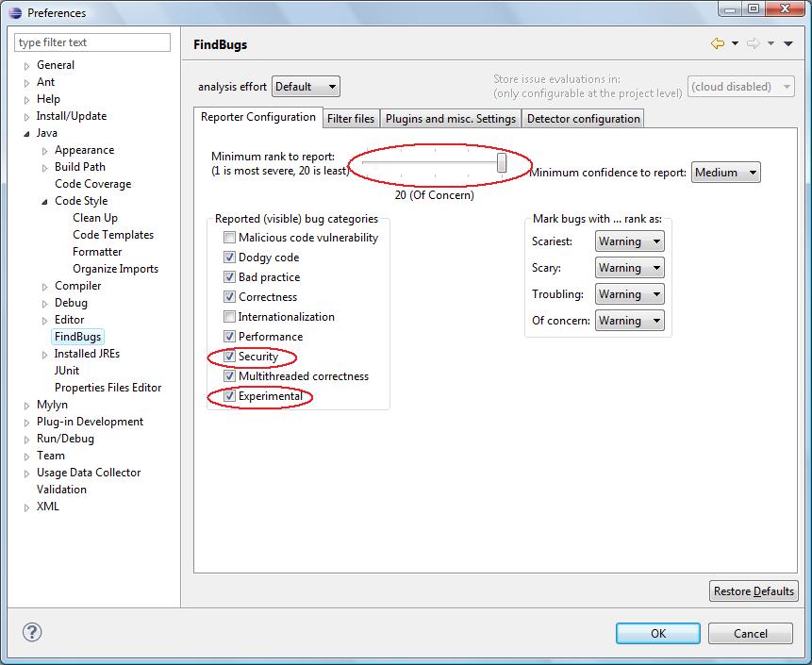Enable the Internationalization checkbox
Screen dimensions: 812x665
point(229,316)
